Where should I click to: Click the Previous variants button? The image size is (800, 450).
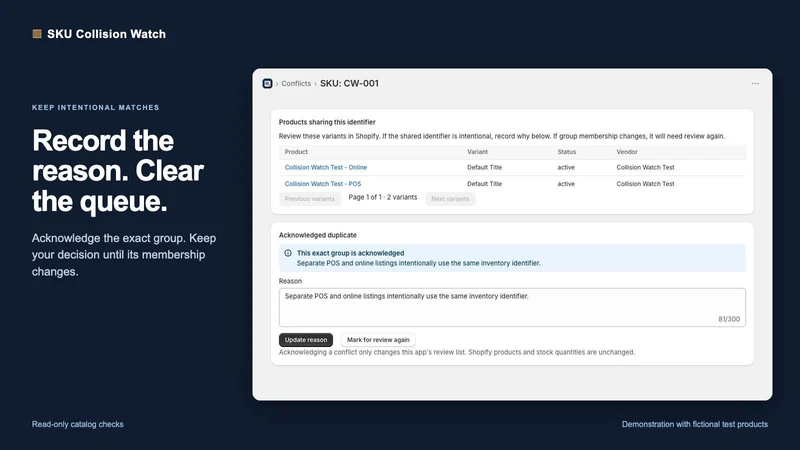point(310,199)
